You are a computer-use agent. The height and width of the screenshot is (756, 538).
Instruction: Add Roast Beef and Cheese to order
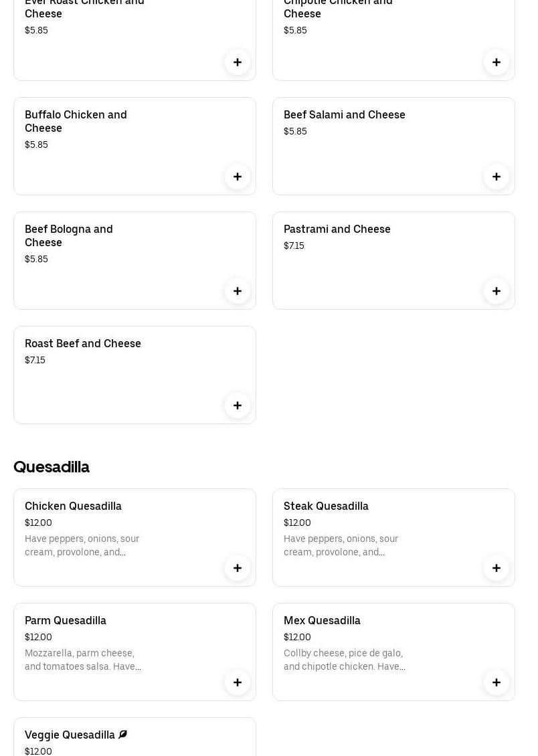click(238, 405)
